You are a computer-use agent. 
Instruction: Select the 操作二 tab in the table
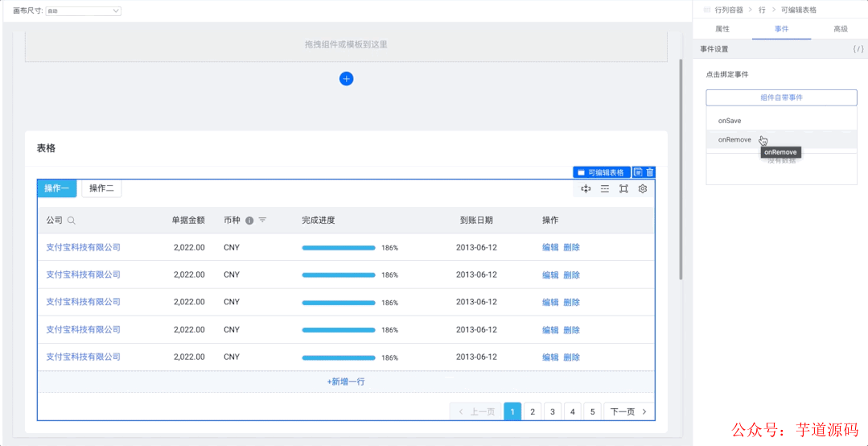coord(102,188)
